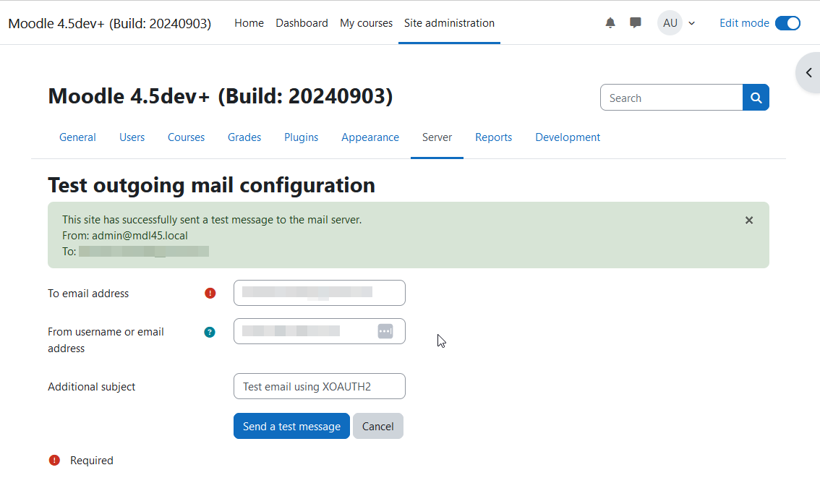Click Send a test message button

click(292, 426)
